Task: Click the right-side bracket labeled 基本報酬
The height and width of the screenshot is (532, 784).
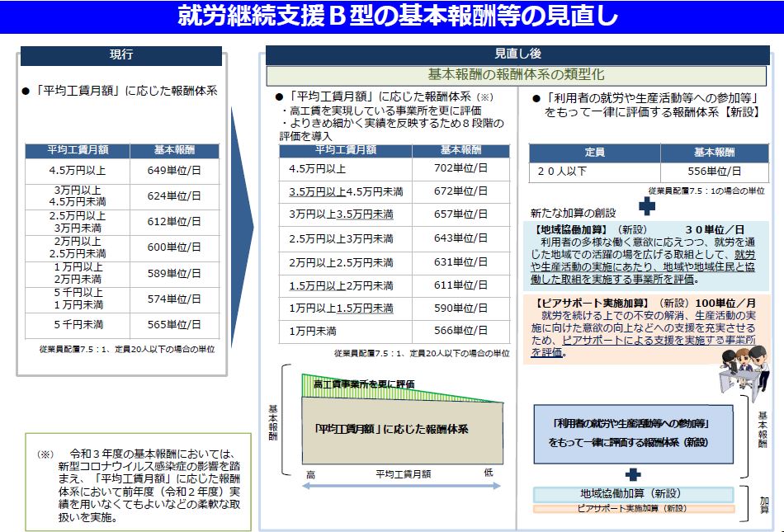Action: click(x=751, y=436)
